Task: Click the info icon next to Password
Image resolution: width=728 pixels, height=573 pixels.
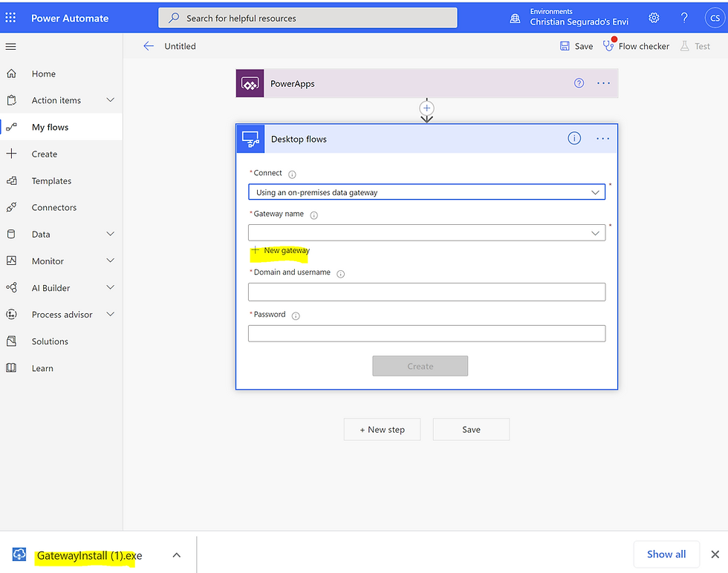Action: pos(296,316)
